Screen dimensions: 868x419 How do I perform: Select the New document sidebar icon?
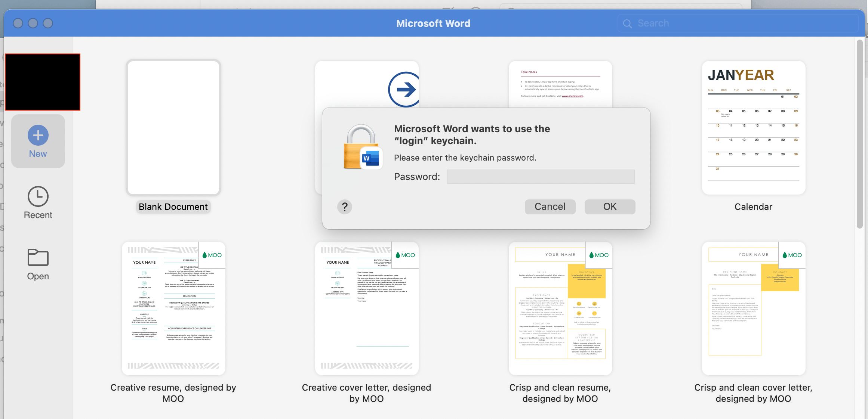[38, 135]
